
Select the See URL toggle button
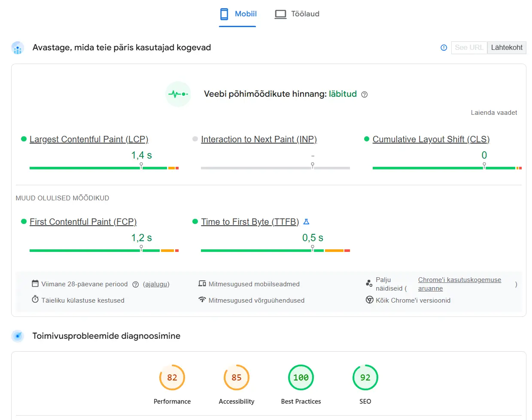pos(469,48)
